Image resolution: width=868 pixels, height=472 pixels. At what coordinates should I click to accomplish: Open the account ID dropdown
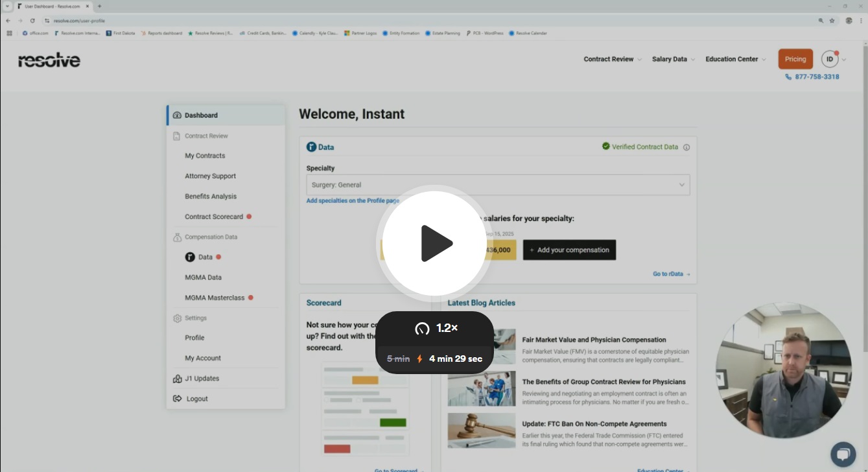click(834, 59)
